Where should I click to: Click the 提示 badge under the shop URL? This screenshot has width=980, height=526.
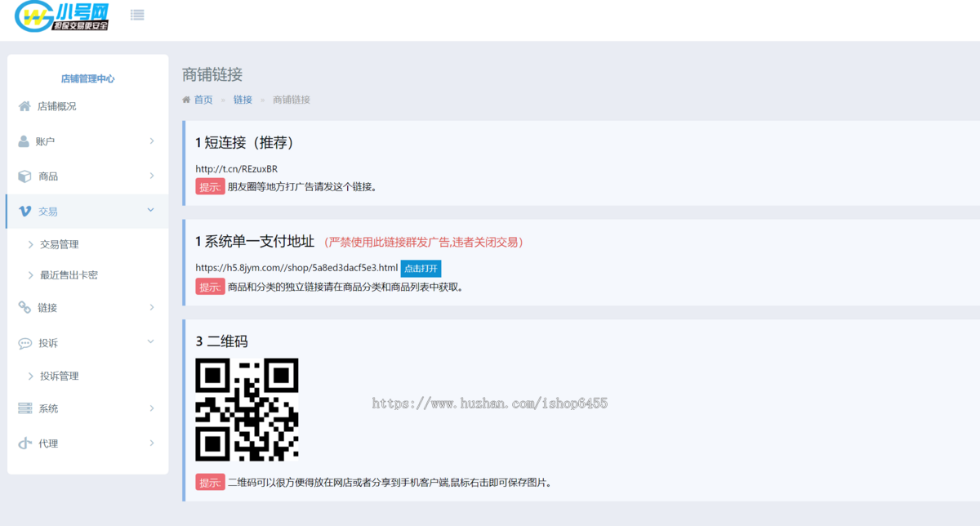[210, 287]
